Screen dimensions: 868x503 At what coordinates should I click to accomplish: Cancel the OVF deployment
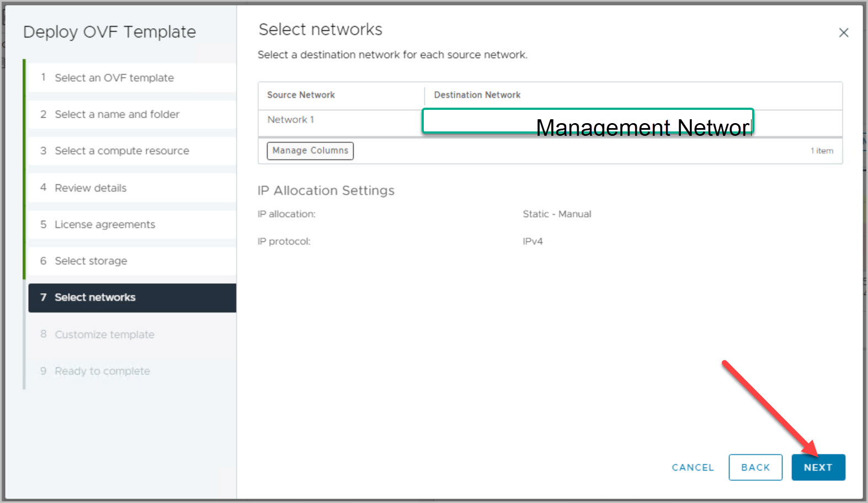coord(693,467)
